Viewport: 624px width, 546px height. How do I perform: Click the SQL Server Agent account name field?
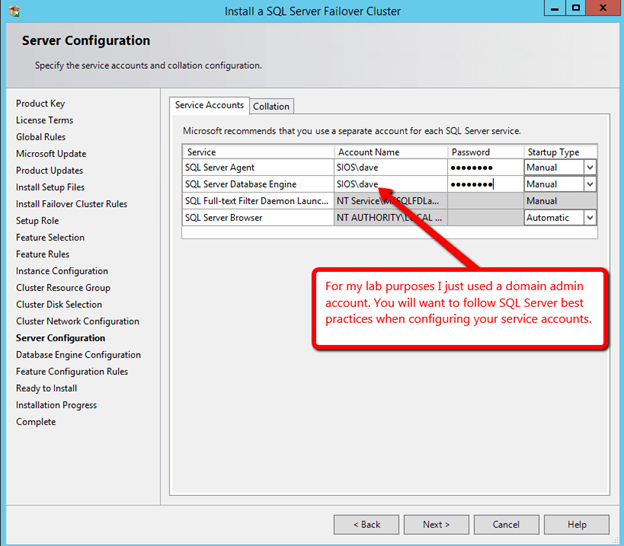[x=390, y=168]
